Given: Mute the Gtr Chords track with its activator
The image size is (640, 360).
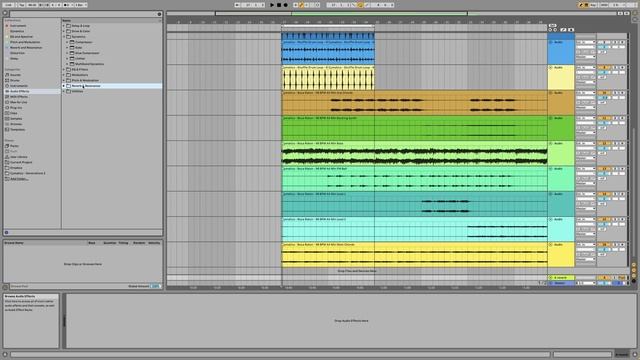Looking at the screenshot, I should 604,93.
